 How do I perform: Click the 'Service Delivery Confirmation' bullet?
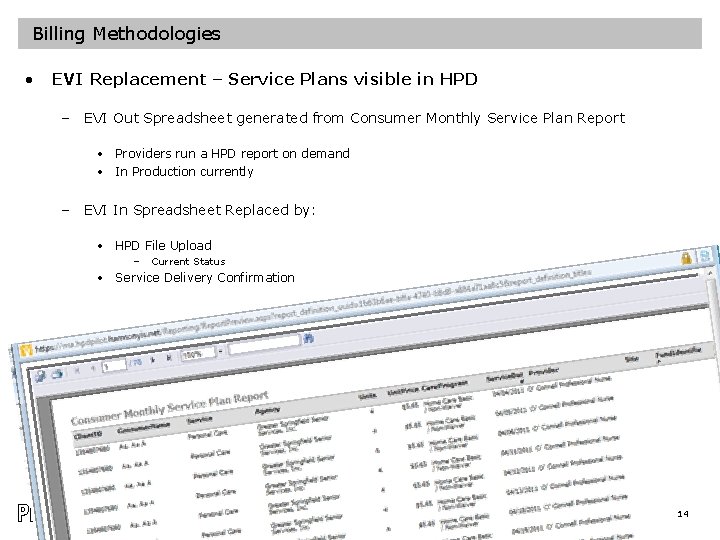click(205, 278)
